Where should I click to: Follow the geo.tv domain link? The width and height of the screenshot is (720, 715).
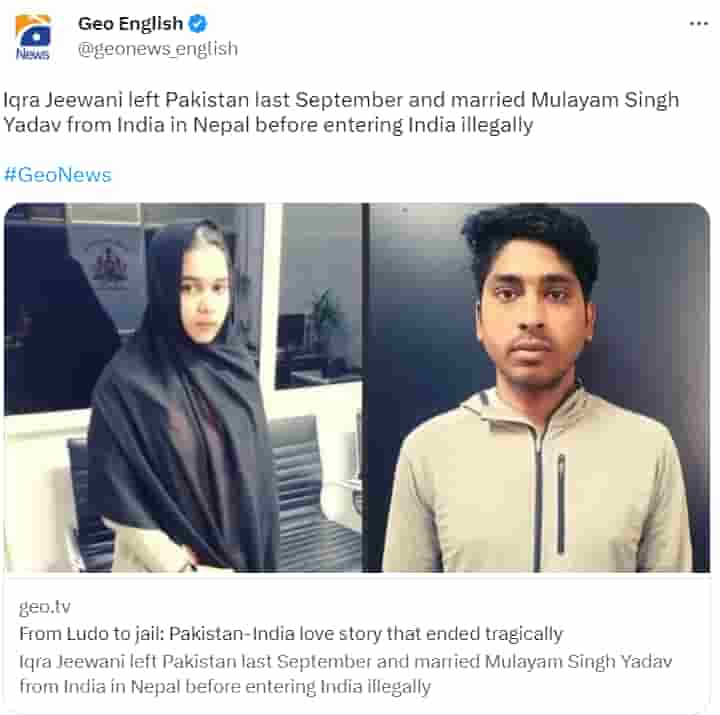pyautogui.click(x=45, y=607)
